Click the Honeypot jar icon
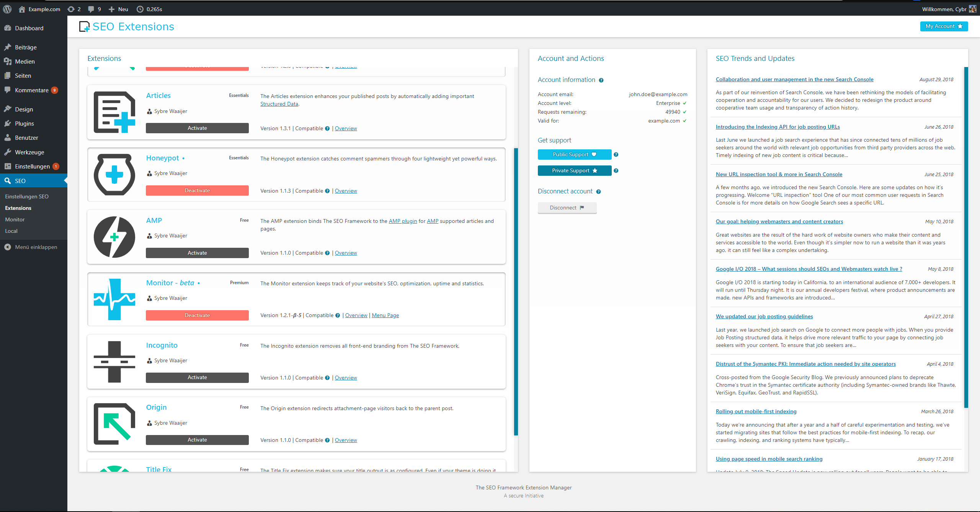The height and width of the screenshot is (512, 980). [114, 175]
